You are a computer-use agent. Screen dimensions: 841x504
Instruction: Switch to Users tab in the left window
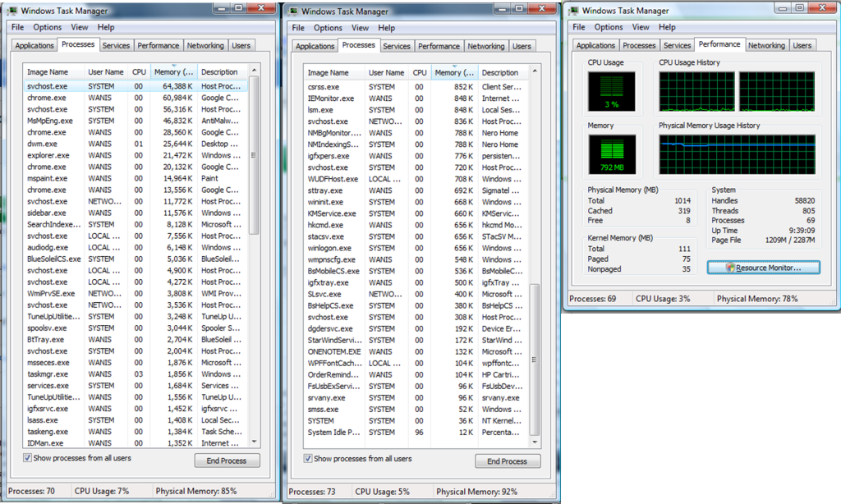(241, 46)
